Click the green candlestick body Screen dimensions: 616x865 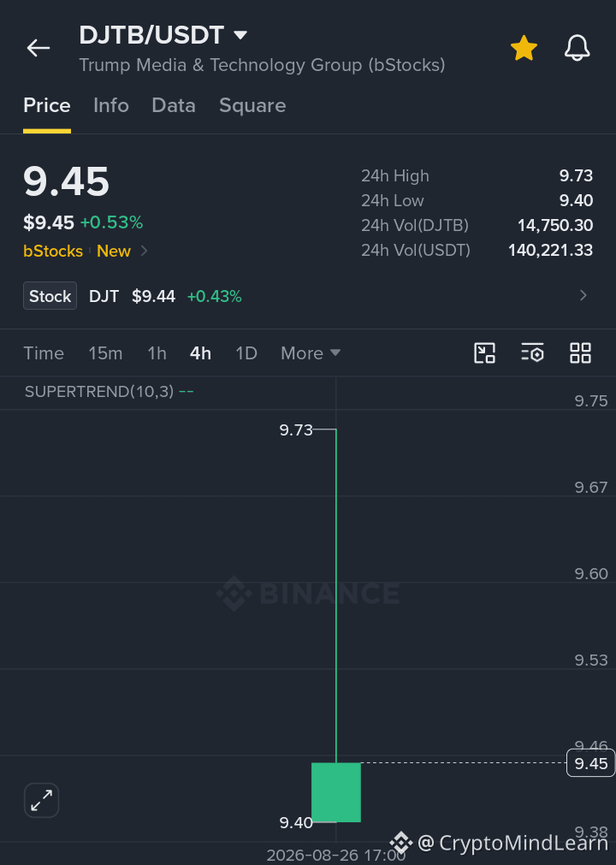(x=336, y=792)
